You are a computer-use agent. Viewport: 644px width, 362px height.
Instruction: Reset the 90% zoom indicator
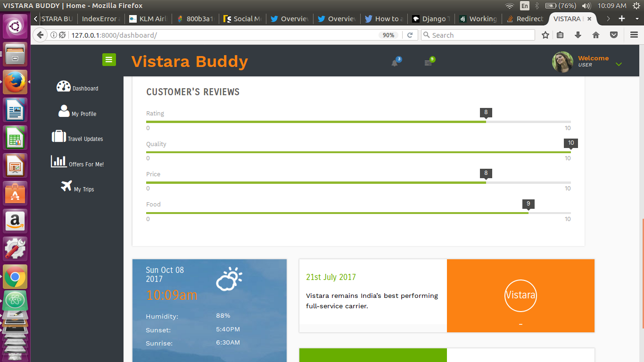pos(388,35)
